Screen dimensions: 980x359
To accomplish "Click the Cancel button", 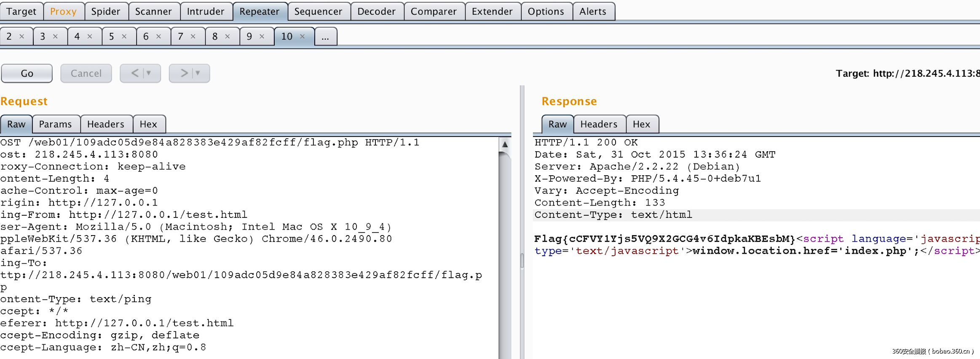I will pyautogui.click(x=86, y=73).
